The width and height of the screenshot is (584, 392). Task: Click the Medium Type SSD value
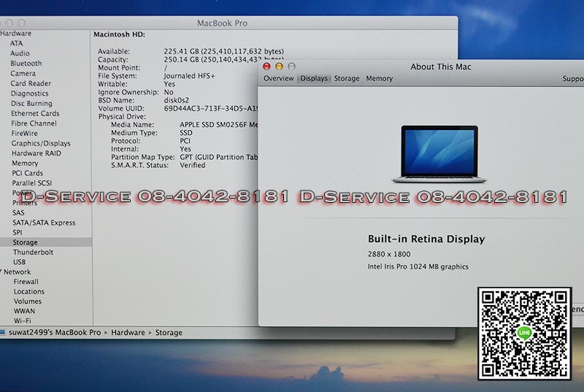pos(186,133)
